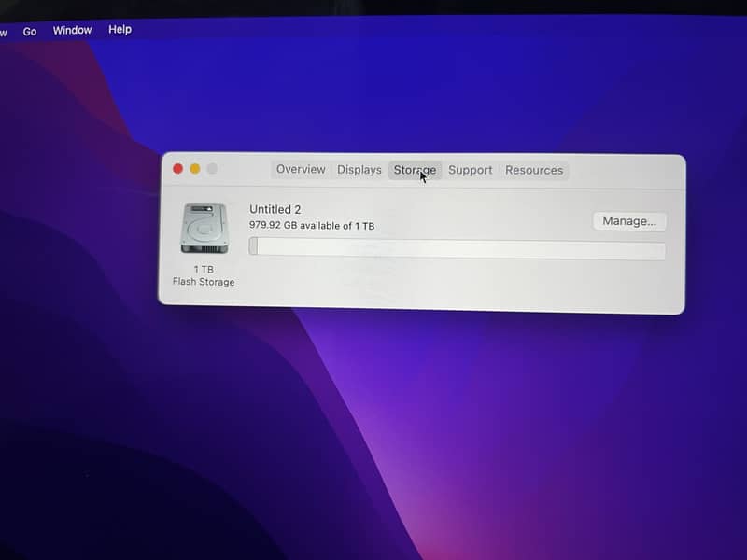Screen dimensions: 747x560
Task: Close the About This Mac window
Action: pyautogui.click(x=177, y=169)
